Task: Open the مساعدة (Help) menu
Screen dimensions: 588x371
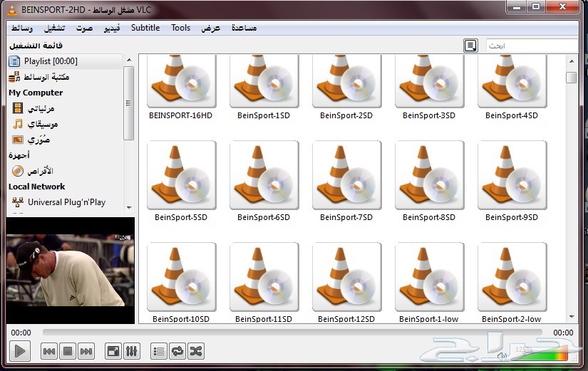Action: [x=244, y=28]
